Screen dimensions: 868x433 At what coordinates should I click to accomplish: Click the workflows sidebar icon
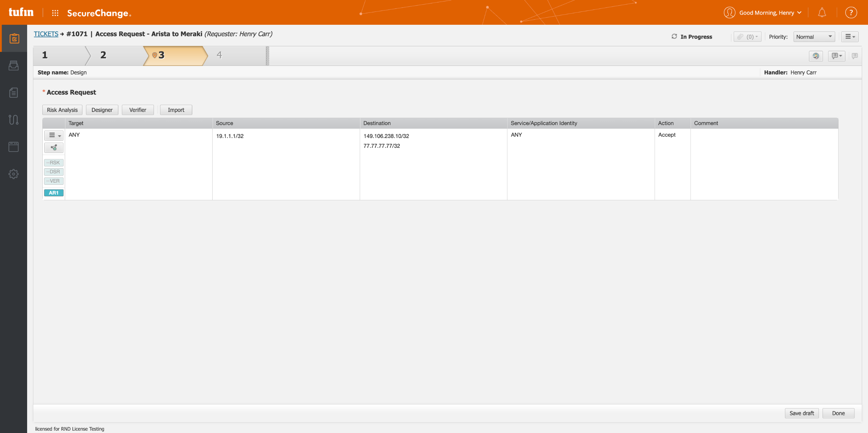pyautogui.click(x=14, y=120)
